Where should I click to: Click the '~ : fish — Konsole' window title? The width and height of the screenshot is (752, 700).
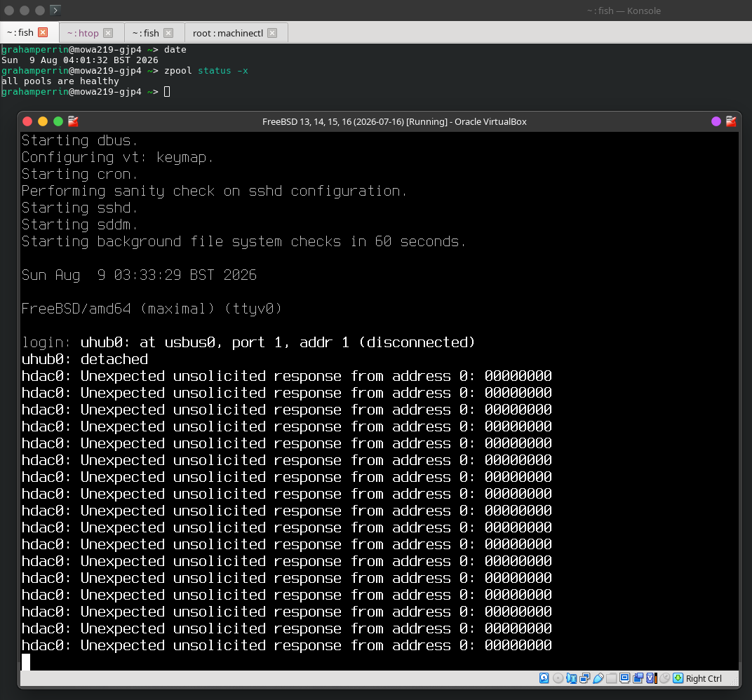(624, 11)
